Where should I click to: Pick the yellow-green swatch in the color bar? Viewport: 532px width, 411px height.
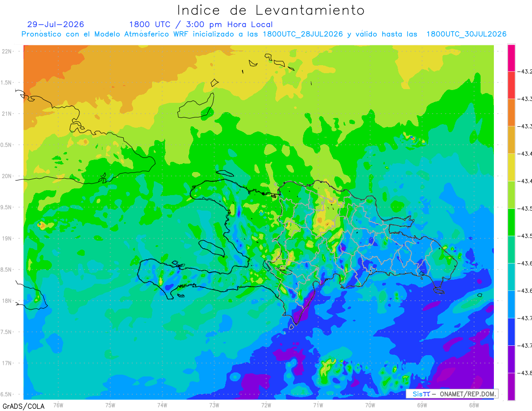(511, 195)
